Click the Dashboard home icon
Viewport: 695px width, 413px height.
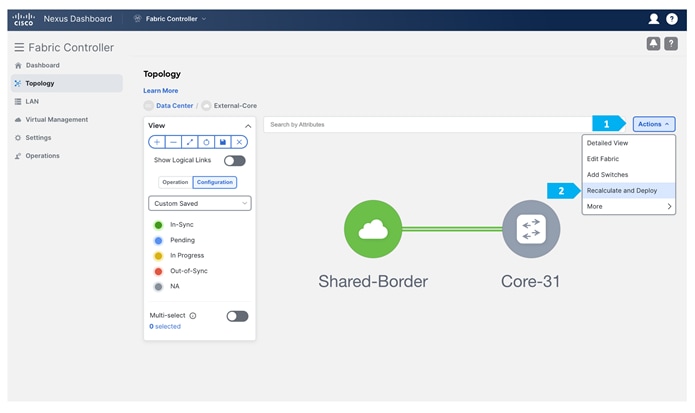point(18,66)
